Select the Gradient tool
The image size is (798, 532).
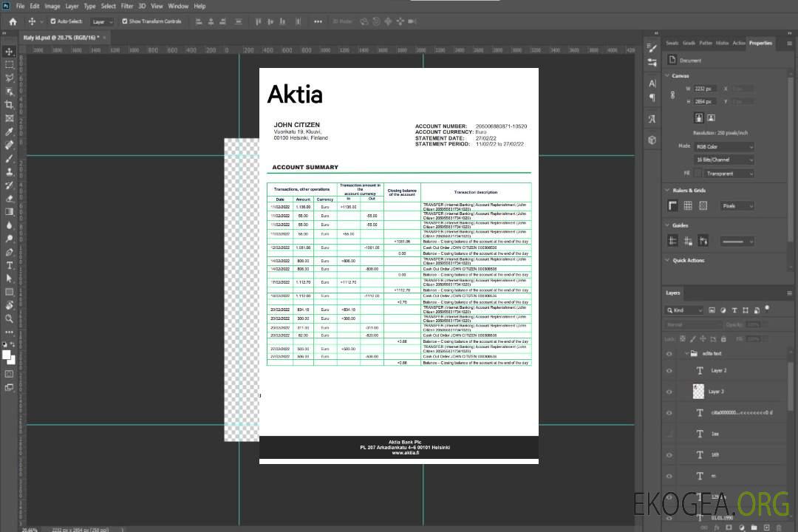pos(9,212)
